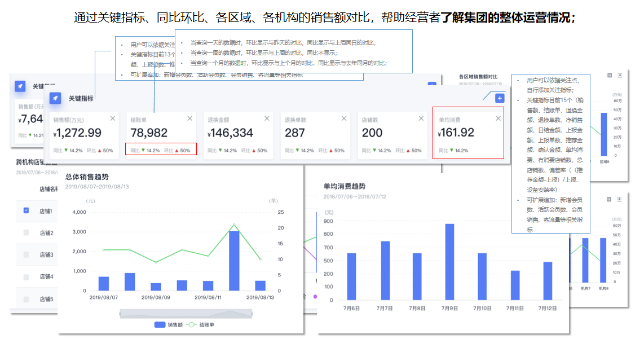The image size is (644, 343).
Task: Click the value 200 under 店铺数
Action: click(x=372, y=133)
